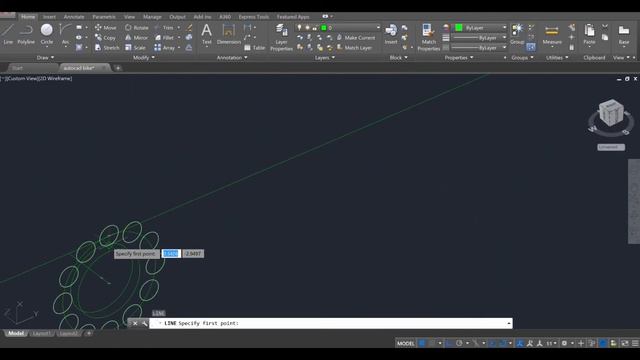Open the Output ribbon tab
The width and height of the screenshot is (640, 360).
click(177, 17)
